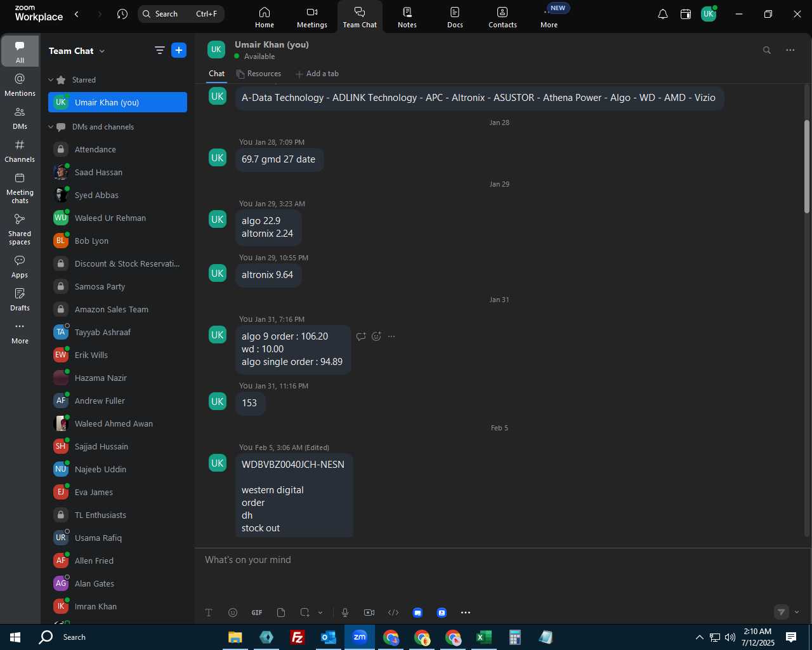This screenshot has width=812, height=650.
Task: Go back with the navigation arrow
Action: [x=77, y=14]
